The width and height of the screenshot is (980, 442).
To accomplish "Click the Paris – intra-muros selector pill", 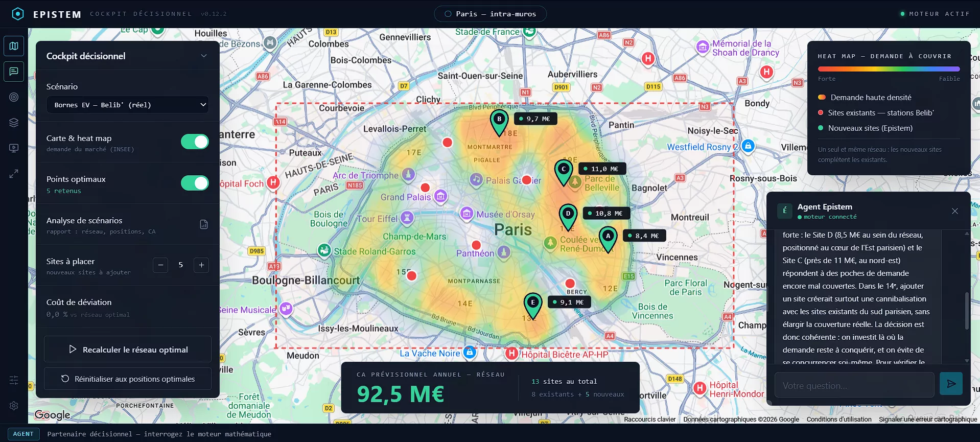I will coord(491,14).
